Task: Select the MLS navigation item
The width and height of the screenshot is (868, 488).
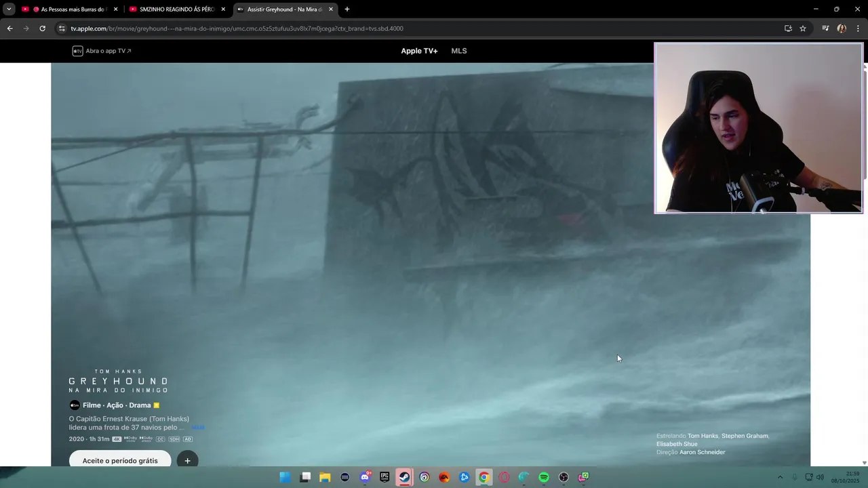Action: [459, 51]
